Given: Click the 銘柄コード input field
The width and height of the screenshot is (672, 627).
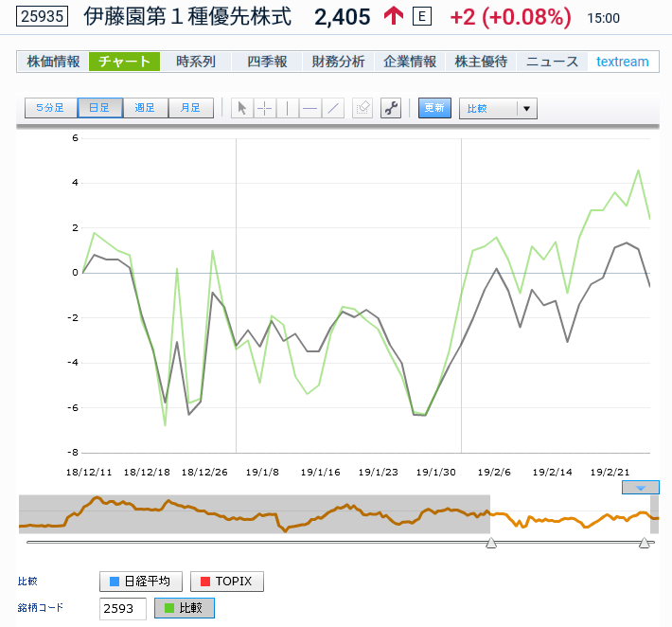Looking at the screenshot, I should 123,609.
